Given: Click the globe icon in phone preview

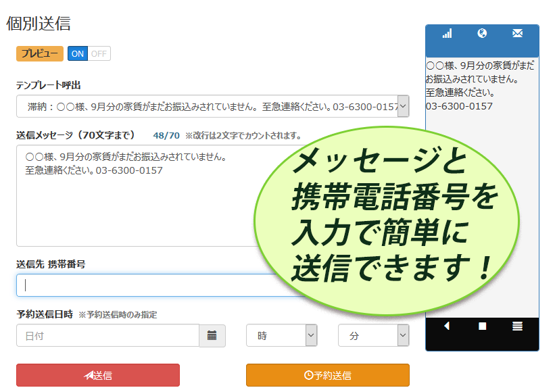Looking at the screenshot, I should (482, 33).
